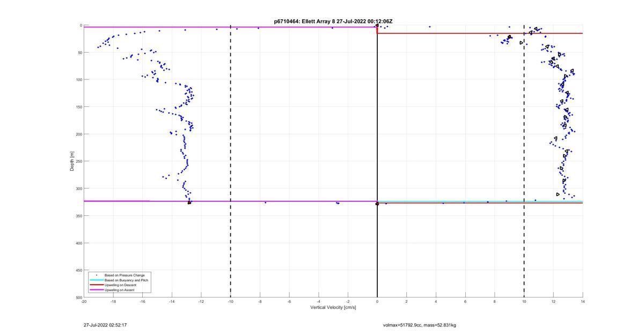
Task: Click positive x-axis tick label '10'
Action: (x=524, y=301)
